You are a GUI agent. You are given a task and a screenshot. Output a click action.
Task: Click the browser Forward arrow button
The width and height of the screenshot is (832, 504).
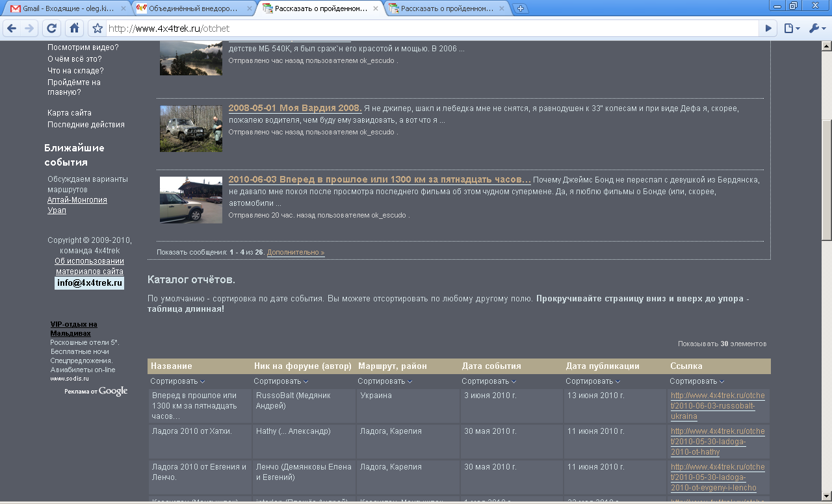tap(29, 29)
